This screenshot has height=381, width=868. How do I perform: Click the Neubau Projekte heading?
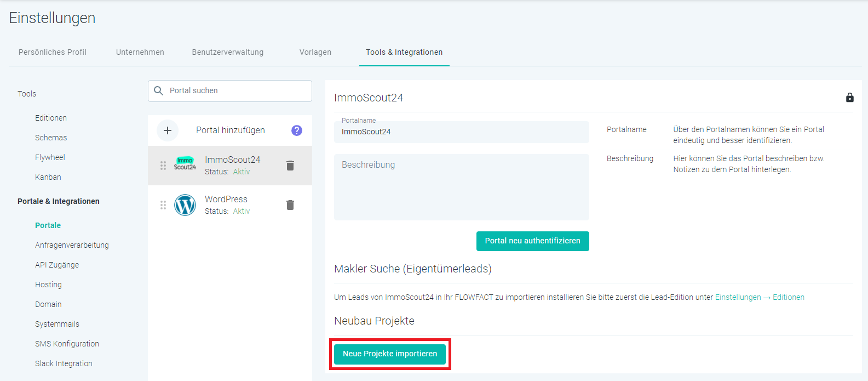tap(374, 321)
